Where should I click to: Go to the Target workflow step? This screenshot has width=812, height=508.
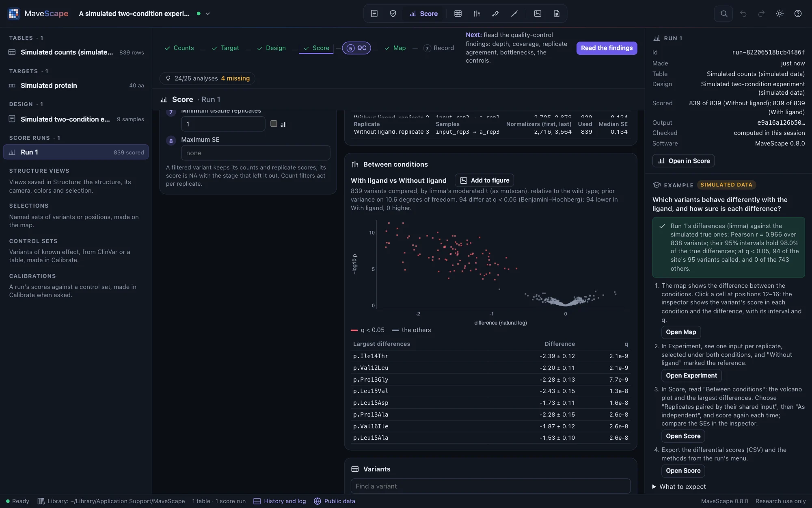pos(225,48)
